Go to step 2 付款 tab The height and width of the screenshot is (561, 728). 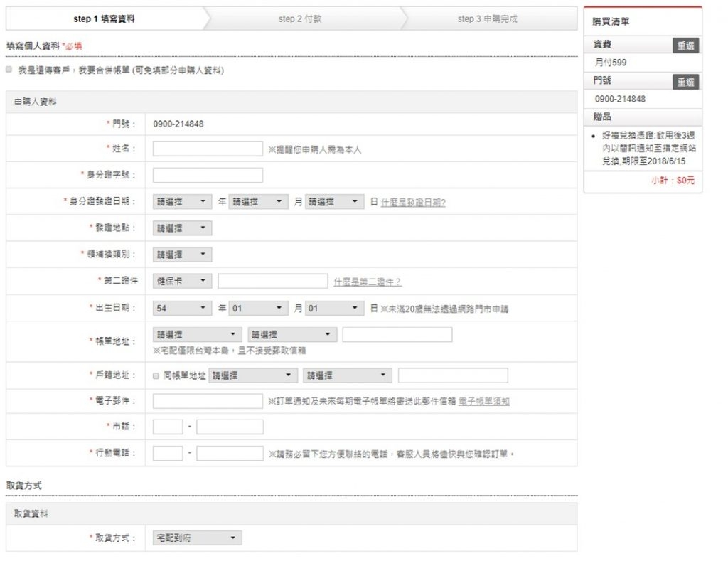299,19
